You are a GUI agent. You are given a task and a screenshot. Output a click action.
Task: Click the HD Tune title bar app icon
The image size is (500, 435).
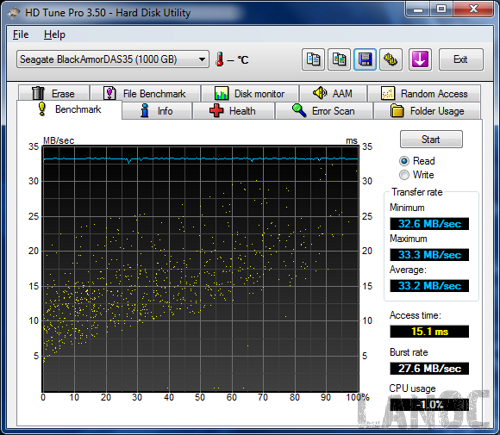click(14, 13)
